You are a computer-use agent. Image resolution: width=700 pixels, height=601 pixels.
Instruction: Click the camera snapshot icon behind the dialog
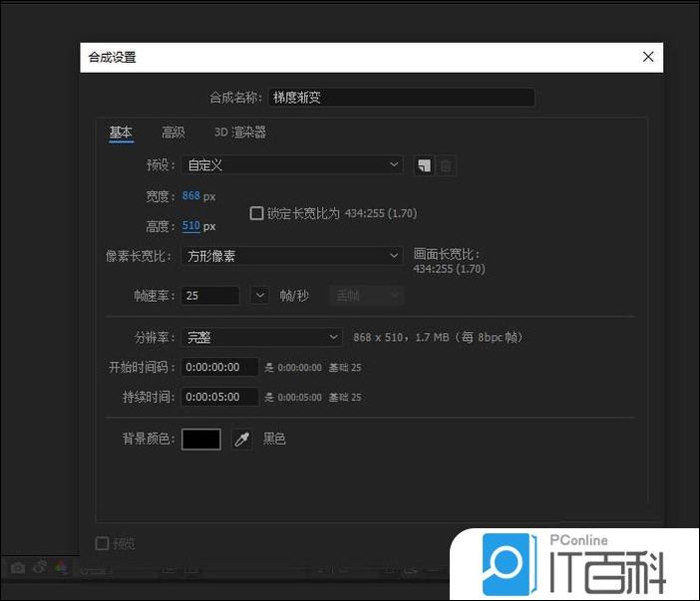click(x=18, y=567)
